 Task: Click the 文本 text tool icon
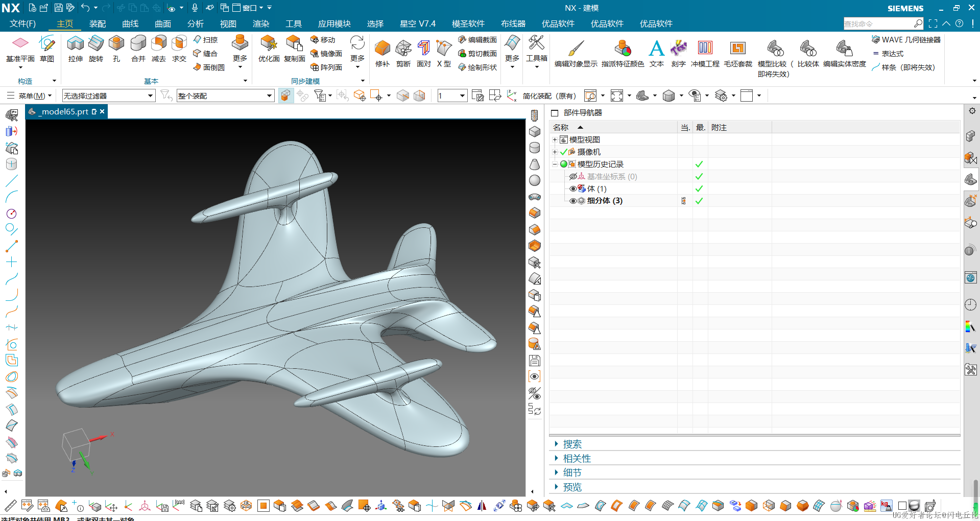pyautogui.click(x=657, y=49)
